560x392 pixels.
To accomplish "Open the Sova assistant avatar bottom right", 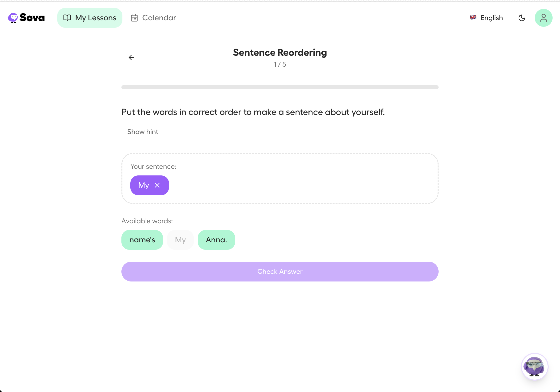I will 534,367.
